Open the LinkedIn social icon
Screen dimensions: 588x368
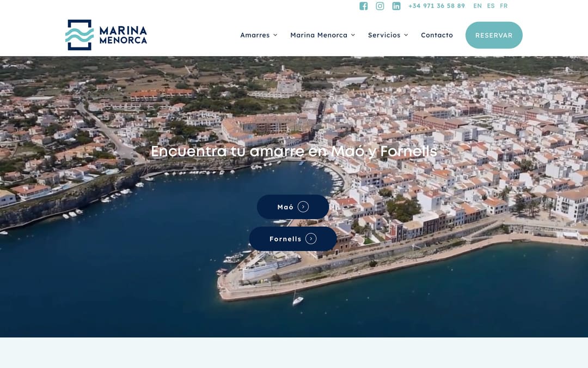pos(396,6)
